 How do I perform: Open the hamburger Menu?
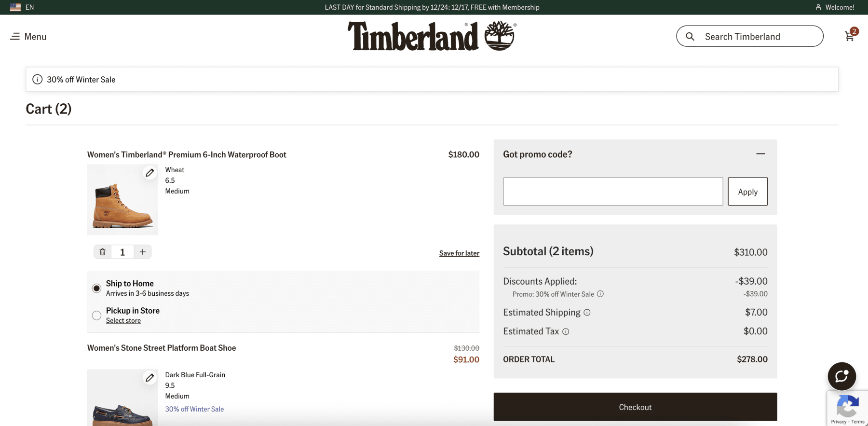pos(28,37)
